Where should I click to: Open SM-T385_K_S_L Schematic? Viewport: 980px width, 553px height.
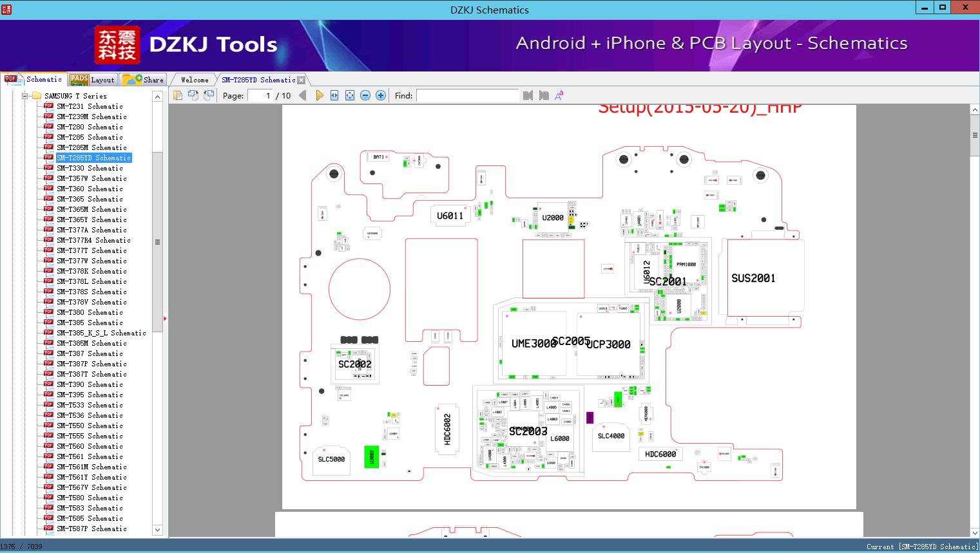101,333
